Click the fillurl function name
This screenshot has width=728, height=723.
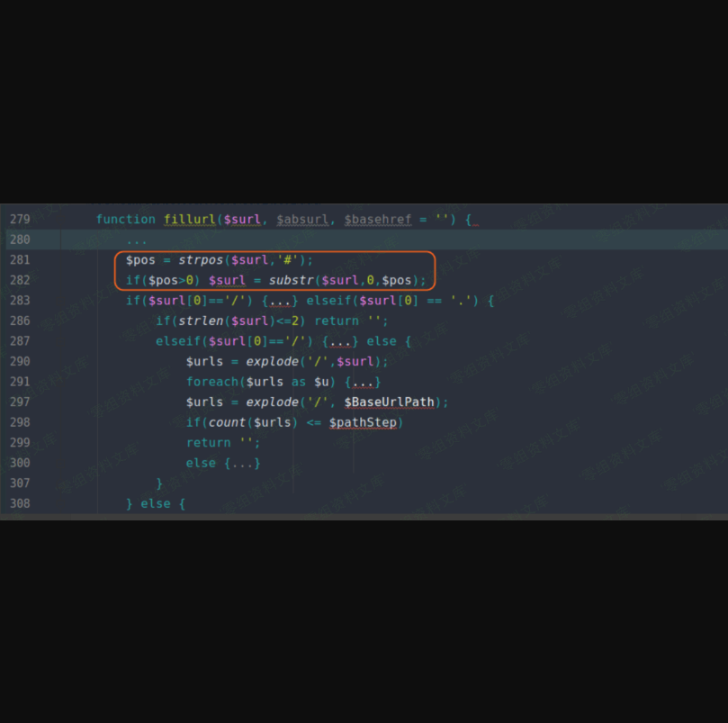click(x=189, y=219)
